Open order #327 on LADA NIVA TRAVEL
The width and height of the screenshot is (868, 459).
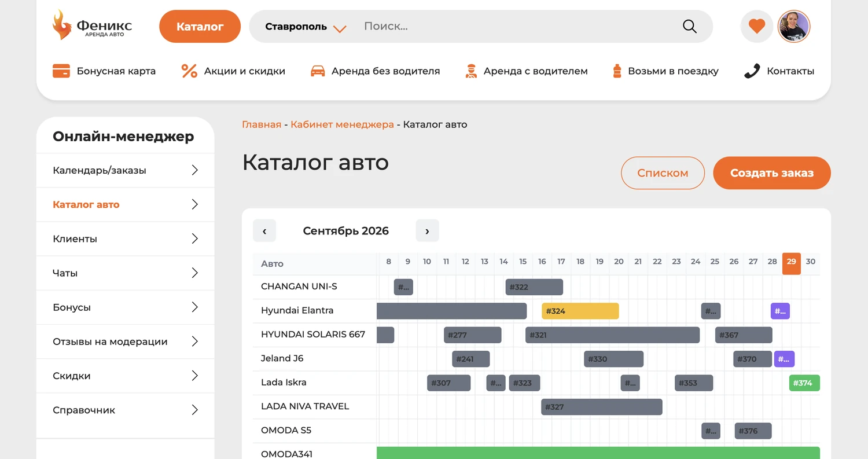pyautogui.click(x=602, y=407)
